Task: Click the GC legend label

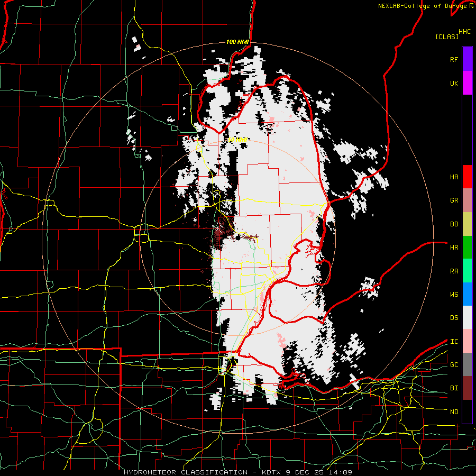Action: click(x=454, y=364)
